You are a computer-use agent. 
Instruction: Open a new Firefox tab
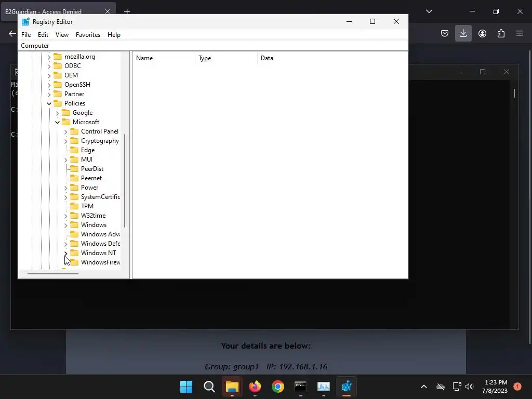[x=127, y=11]
